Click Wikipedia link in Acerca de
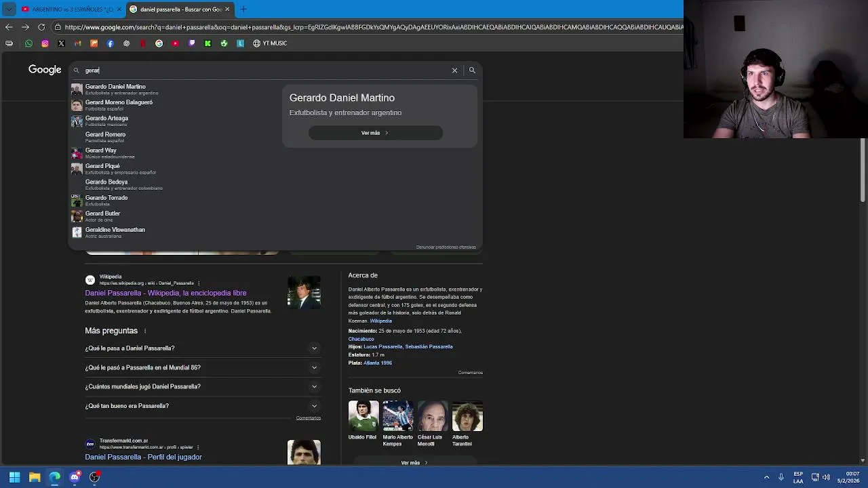 (x=380, y=321)
